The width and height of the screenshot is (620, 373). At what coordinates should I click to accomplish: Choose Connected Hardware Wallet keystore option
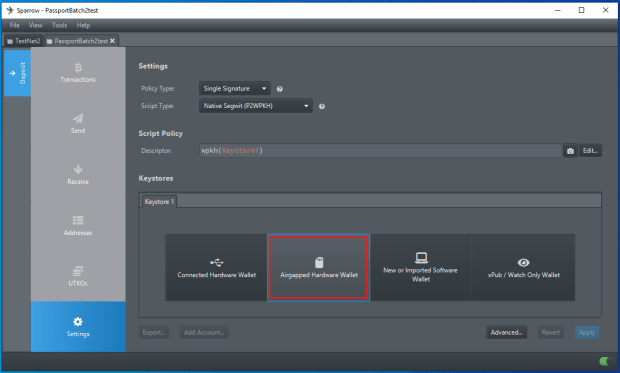tap(216, 268)
